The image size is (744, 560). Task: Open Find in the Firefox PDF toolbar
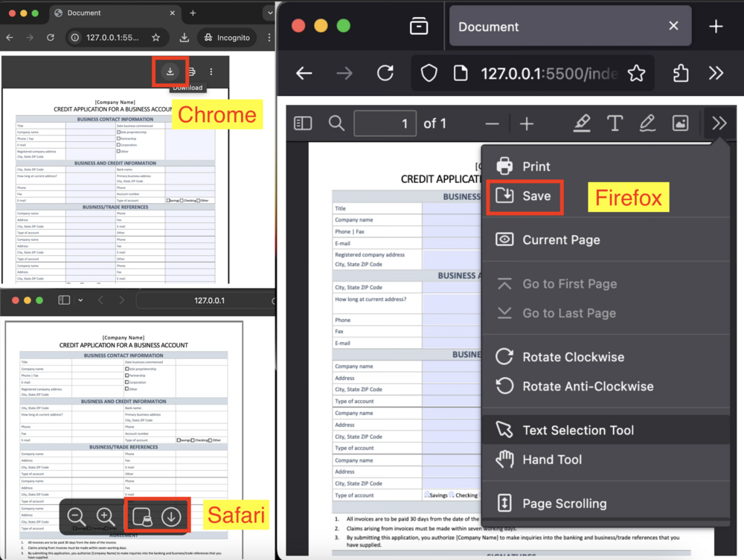[335, 123]
